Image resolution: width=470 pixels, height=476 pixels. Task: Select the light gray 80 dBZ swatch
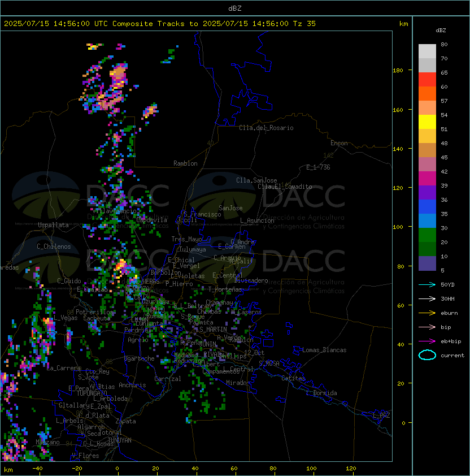(x=427, y=51)
